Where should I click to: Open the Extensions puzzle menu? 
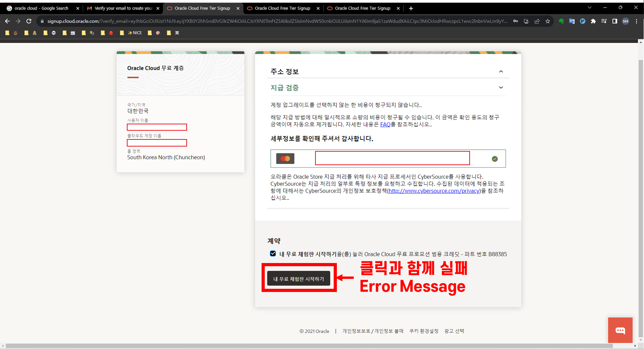click(593, 21)
